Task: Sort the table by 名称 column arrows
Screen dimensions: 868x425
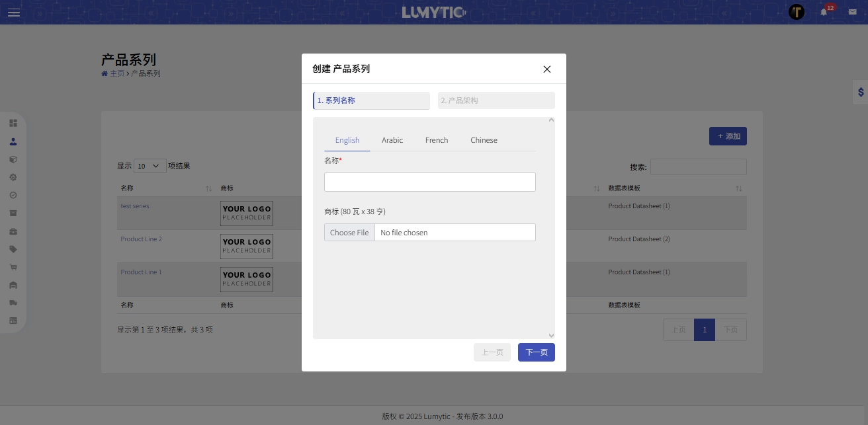Action: point(209,189)
